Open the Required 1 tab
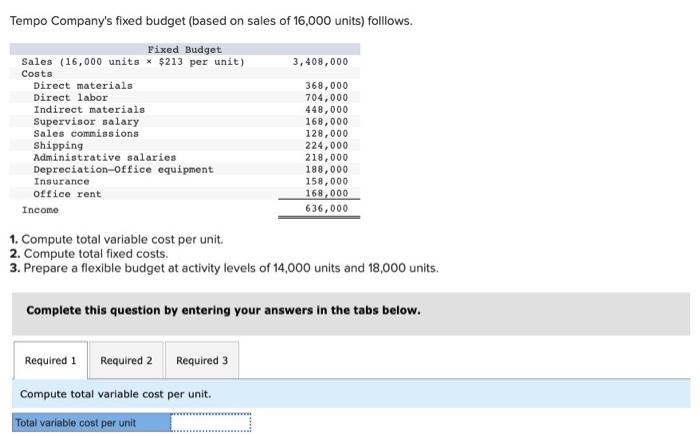 [x=50, y=360]
